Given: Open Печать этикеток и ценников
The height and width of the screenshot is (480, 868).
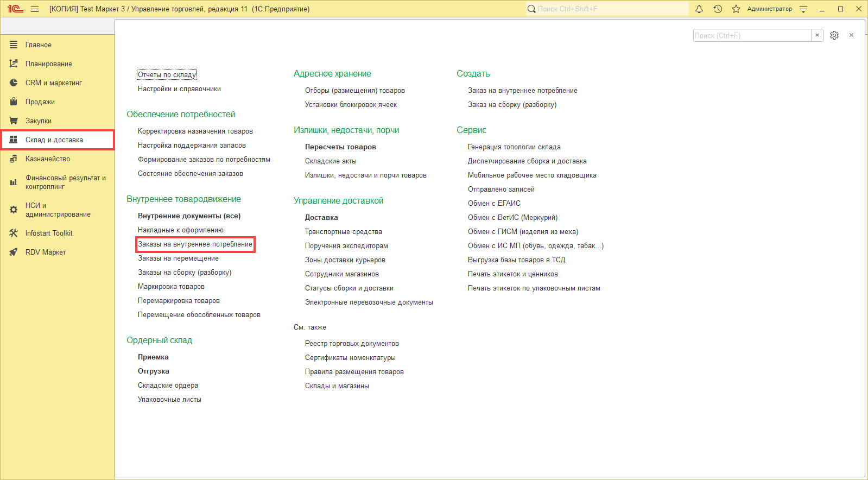Looking at the screenshot, I should pos(513,274).
